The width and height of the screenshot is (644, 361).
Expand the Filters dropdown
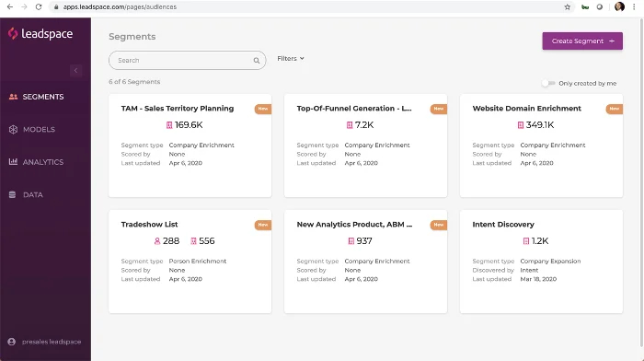pos(291,58)
